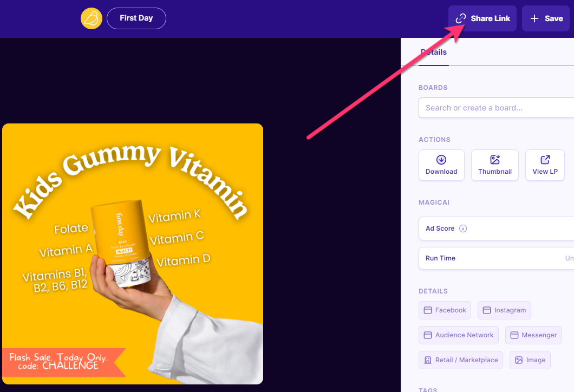Click the Facebook tag card icon

pyautogui.click(x=428, y=310)
